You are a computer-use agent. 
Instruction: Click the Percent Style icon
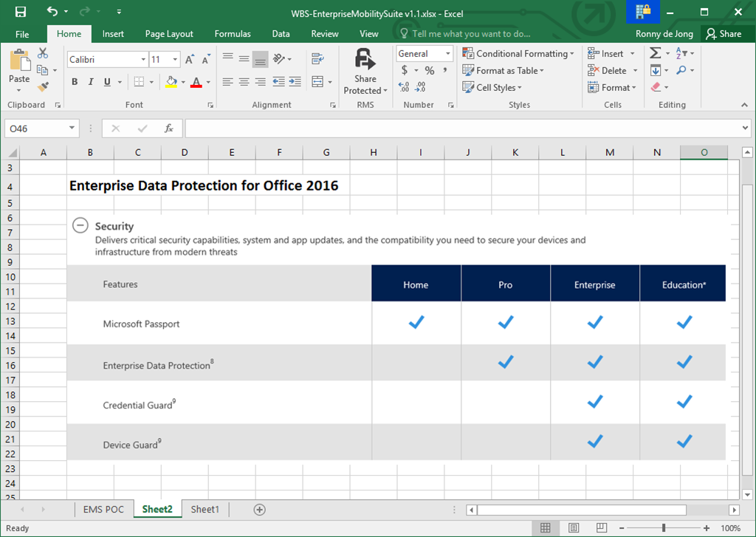click(x=429, y=71)
